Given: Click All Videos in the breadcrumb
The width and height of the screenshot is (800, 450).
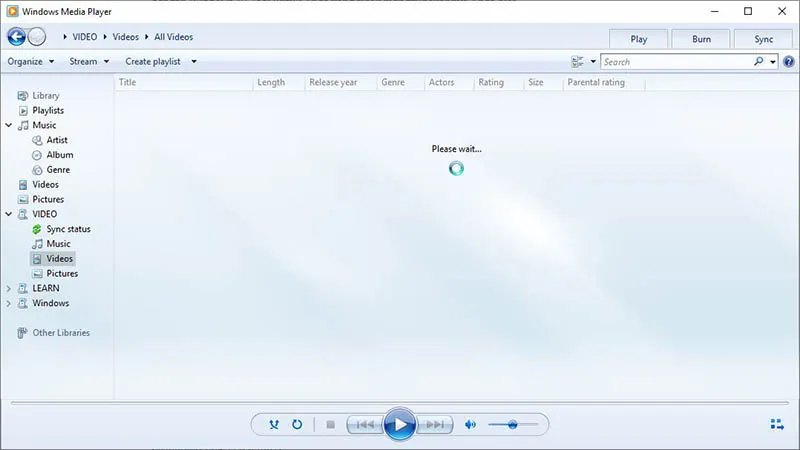Looking at the screenshot, I should 173,37.
